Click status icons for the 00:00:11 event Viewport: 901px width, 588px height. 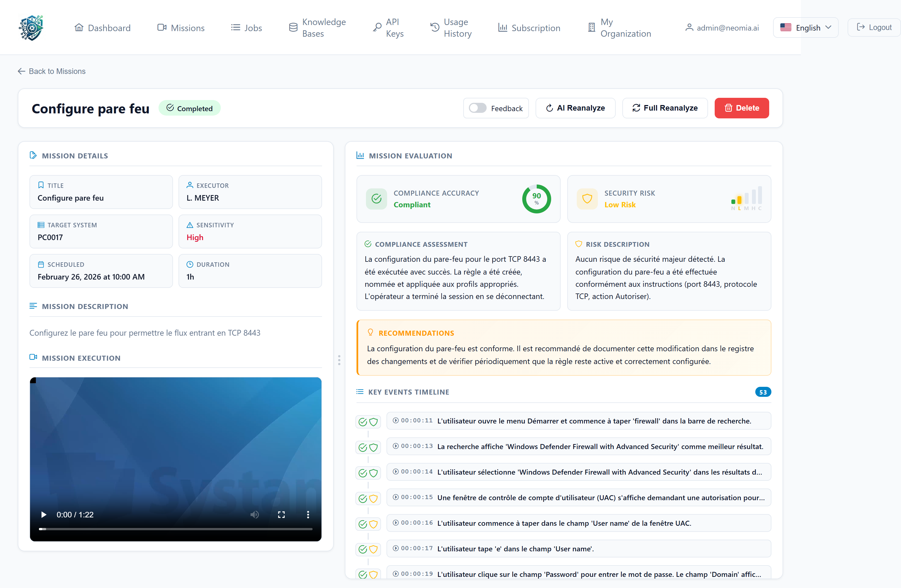pyautogui.click(x=368, y=422)
